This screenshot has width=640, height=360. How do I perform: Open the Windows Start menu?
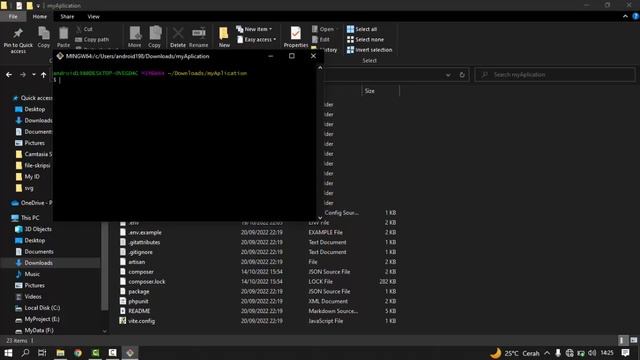pyautogui.click(x=8, y=353)
